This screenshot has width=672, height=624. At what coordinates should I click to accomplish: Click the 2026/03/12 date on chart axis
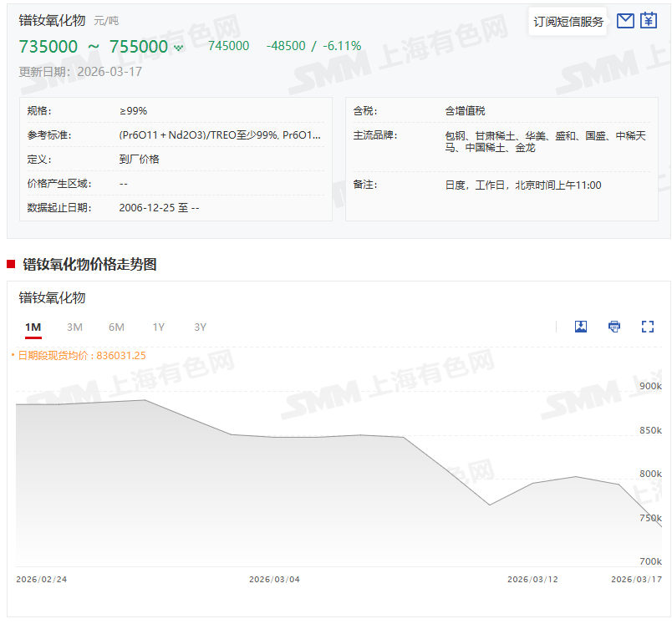click(532, 579)
